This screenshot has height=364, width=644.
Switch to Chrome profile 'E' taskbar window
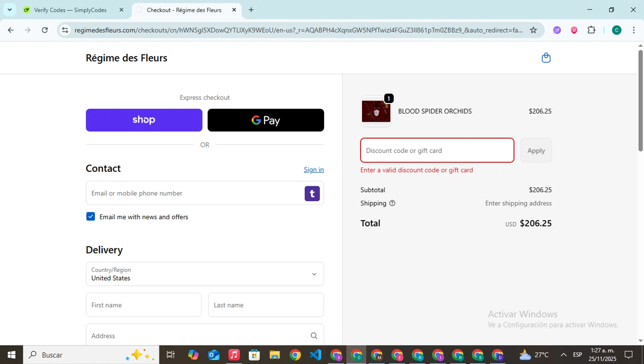click(x=397, y=355)
